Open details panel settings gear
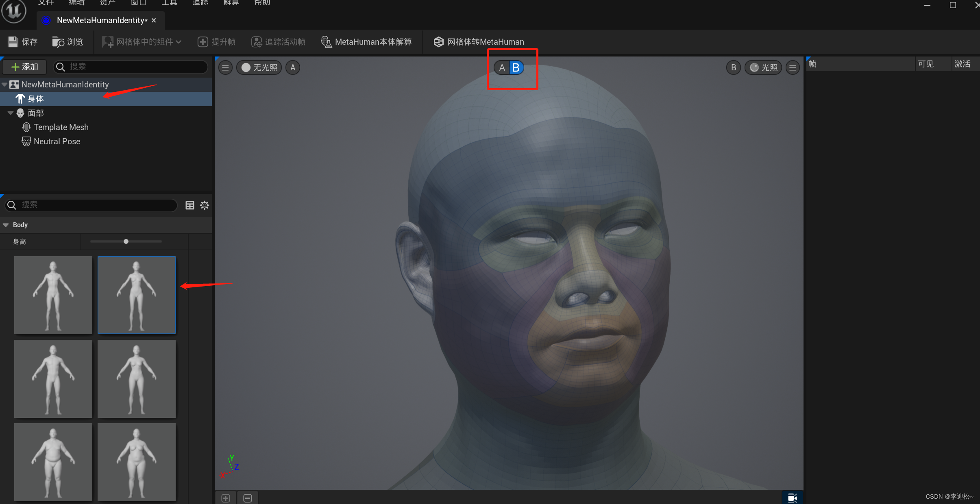980x504 pixels. tap(205, 205)
